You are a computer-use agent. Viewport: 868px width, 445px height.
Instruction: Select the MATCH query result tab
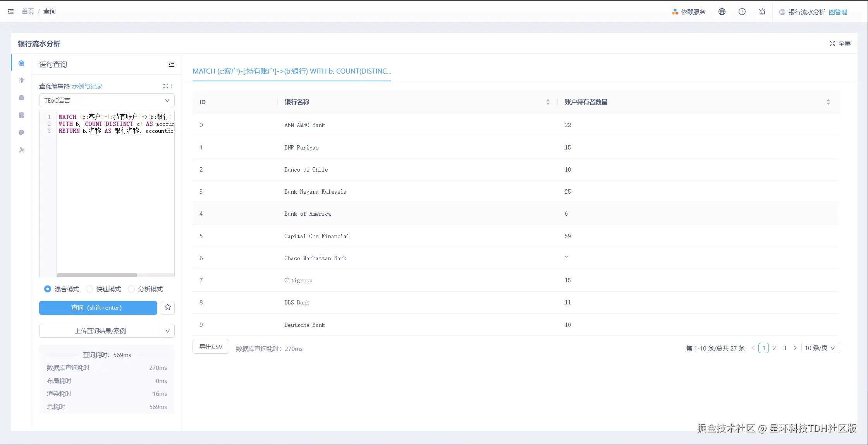pos(292,71)
